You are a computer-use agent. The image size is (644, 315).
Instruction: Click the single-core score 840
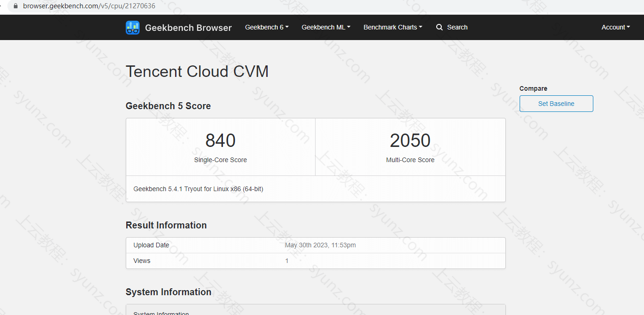[x=220, y=140]
